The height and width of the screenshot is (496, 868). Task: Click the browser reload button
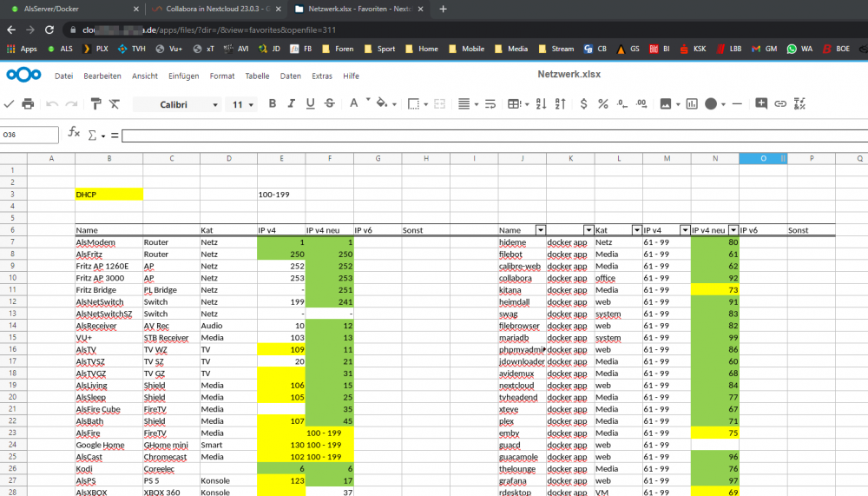click(x=49, y=30)
